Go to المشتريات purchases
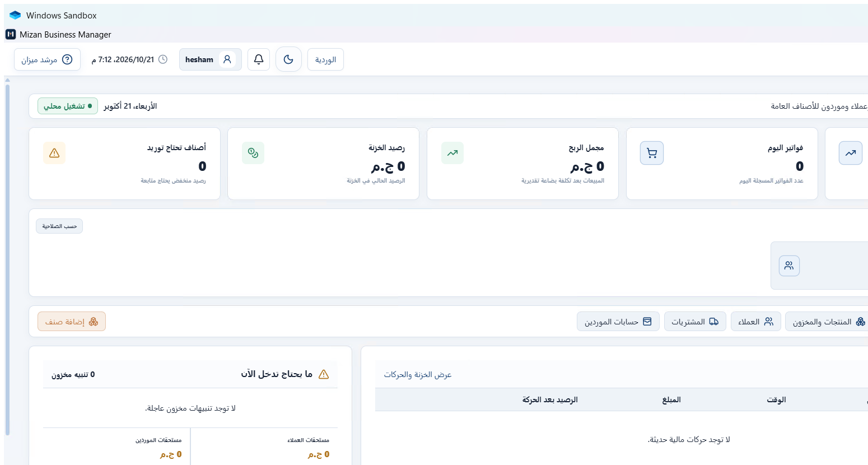This screenshot has height=465, width=868. click(x=695, y=322)
